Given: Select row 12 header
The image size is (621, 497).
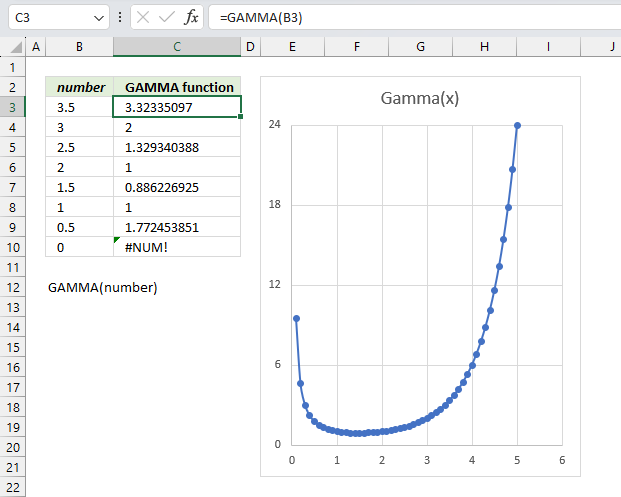Looking at the screenshot, I should pos(13,288).
